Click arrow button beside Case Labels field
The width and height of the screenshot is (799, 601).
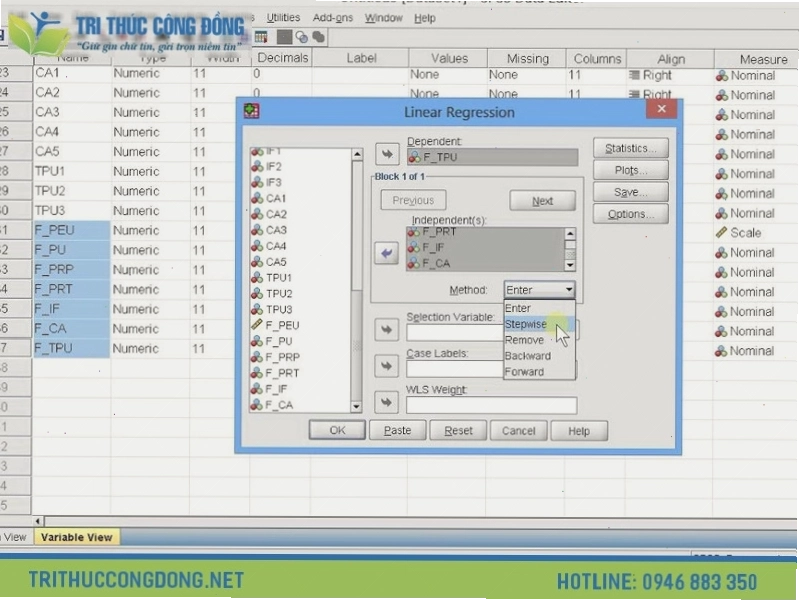point(386,366)
